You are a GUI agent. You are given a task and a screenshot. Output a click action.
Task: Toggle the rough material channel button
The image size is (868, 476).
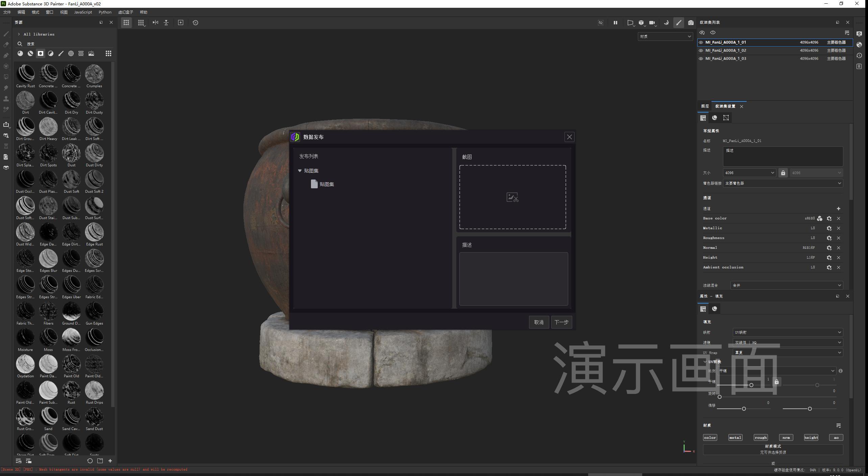(x=761, y=437)
